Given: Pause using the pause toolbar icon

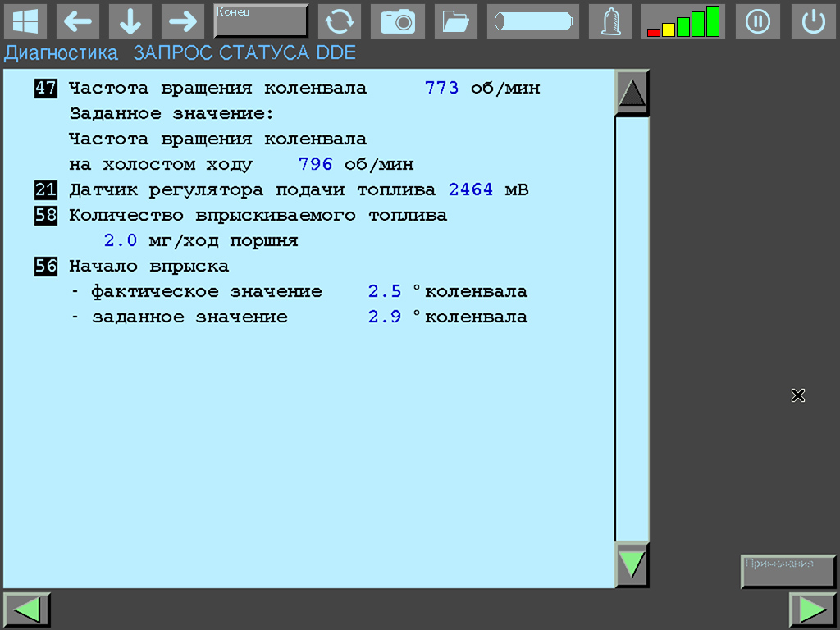Looking at the screenshot, I should click(757, 21).
